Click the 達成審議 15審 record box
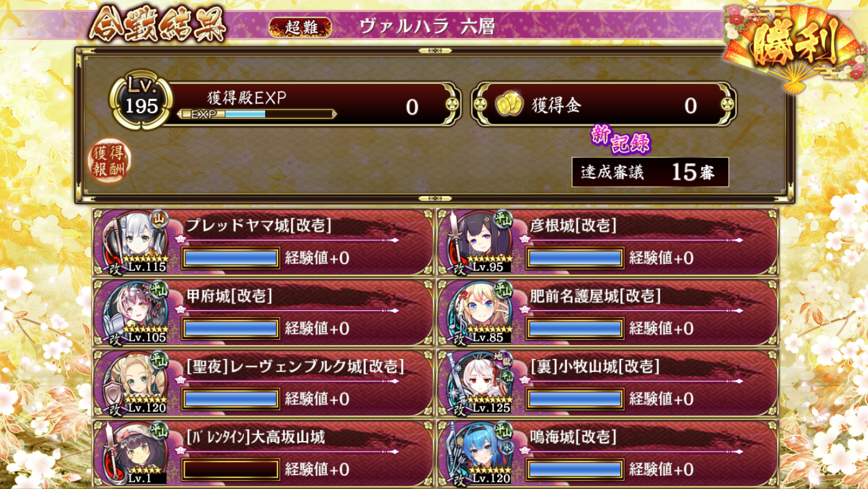 coord(650,172)
